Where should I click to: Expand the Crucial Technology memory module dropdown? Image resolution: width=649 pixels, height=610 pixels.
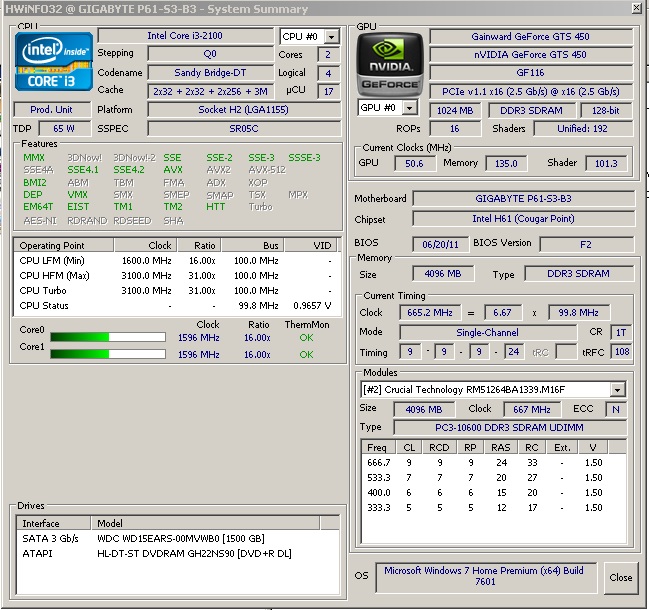617,390
